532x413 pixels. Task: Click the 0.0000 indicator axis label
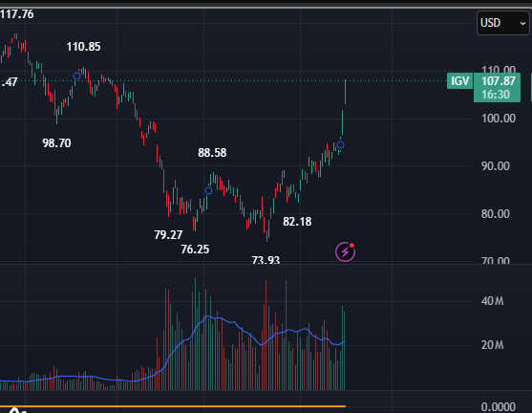[498, 406]
